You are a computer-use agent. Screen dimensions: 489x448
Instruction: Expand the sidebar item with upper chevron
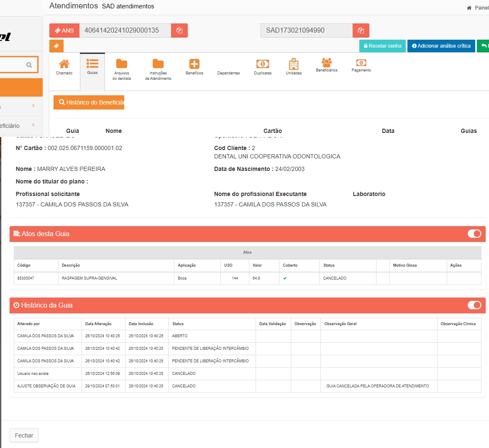33,106
